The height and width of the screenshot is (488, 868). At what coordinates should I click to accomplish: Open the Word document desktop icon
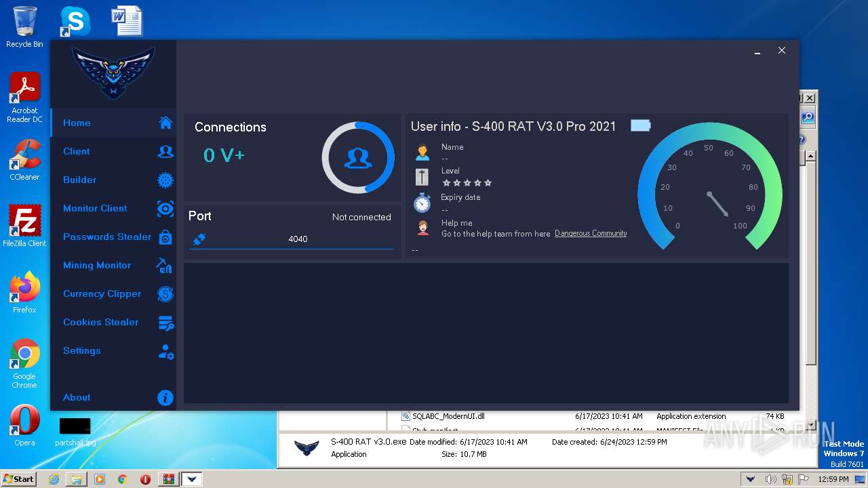(x=127, y=21)
